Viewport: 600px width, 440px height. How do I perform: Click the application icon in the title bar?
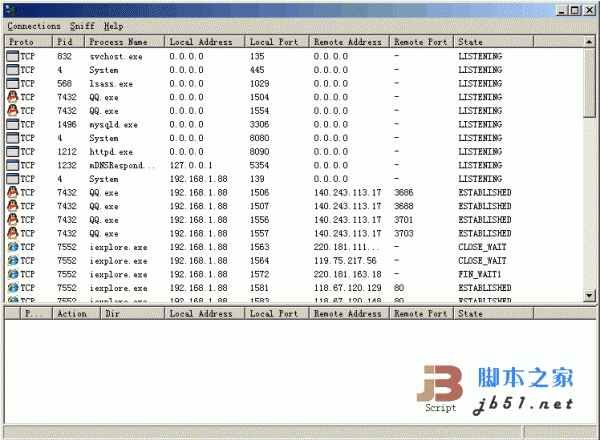pyautogui.click(x=11, y=10)
